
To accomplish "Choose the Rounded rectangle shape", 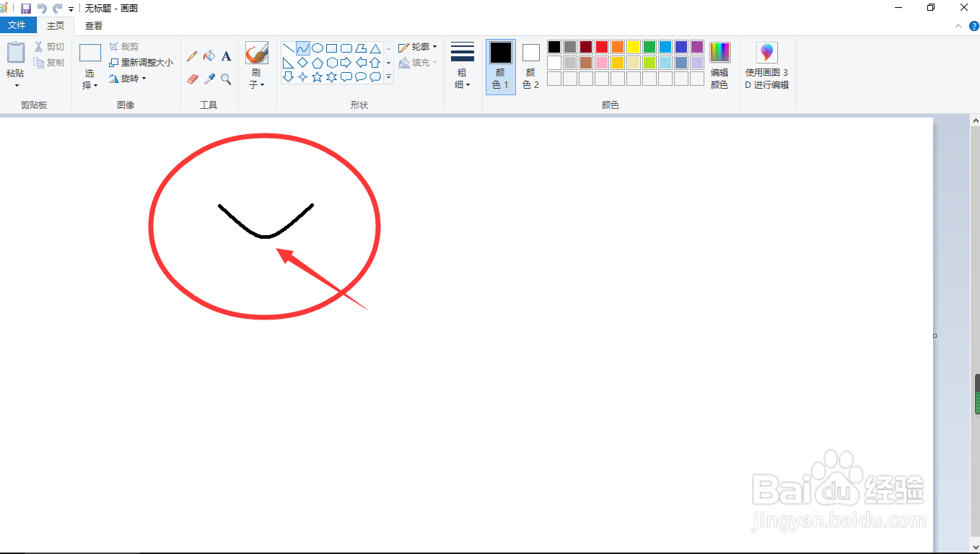I will click(346, 48).
